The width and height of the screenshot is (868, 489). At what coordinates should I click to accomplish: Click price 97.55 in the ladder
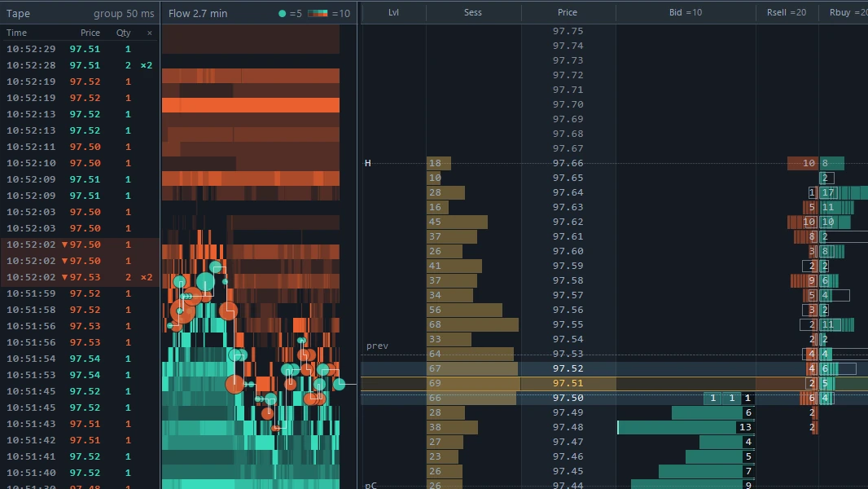(x=568, y=324)
